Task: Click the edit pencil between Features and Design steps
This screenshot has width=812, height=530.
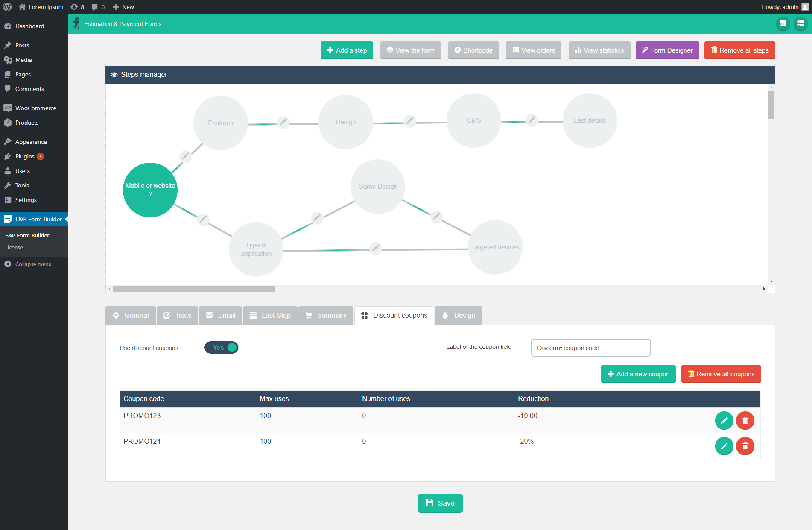Action: click(283, 122)
